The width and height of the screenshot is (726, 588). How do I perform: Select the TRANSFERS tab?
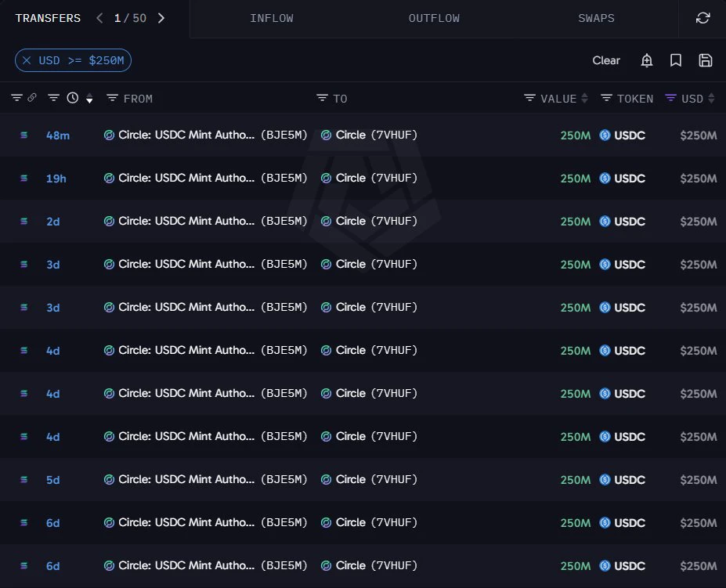click(48, 19)
